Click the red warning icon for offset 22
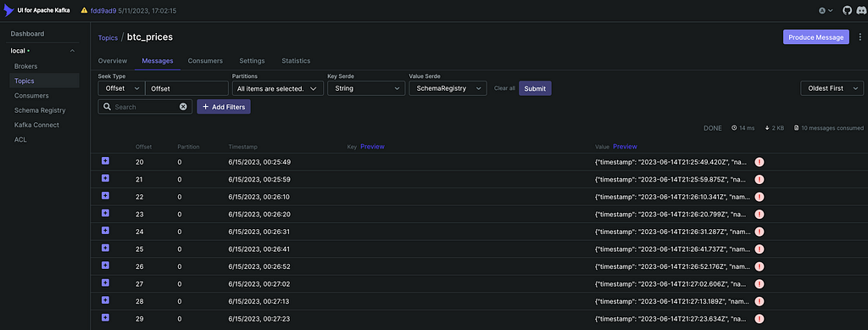 (759, 197)
